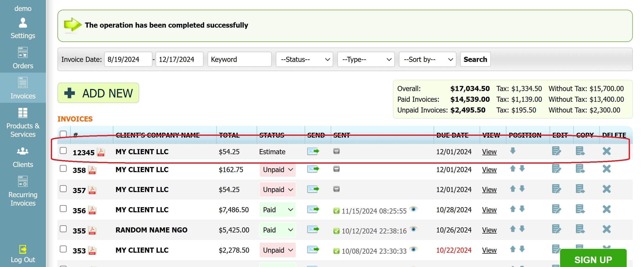Screen dimensions: 644x267
Task: Check the checkbox for invoice 12345
Action: click(63, 151)
